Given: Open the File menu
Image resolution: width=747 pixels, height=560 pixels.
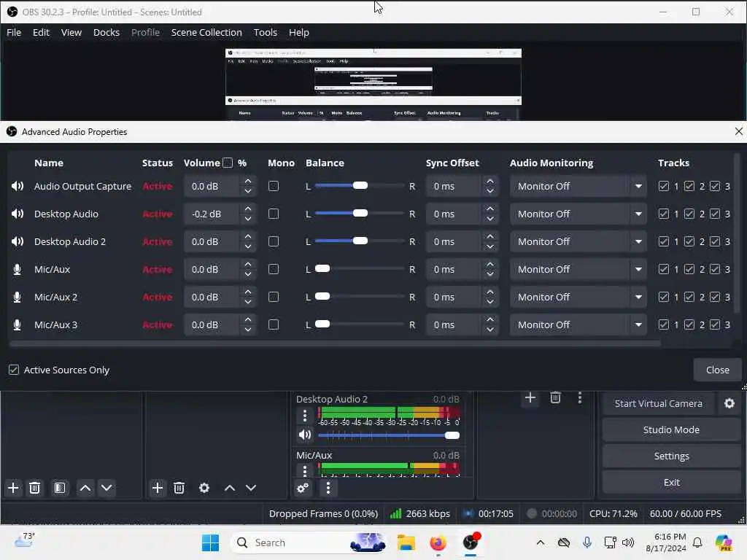Looking at the screenshot, I should tap(14, 32).
